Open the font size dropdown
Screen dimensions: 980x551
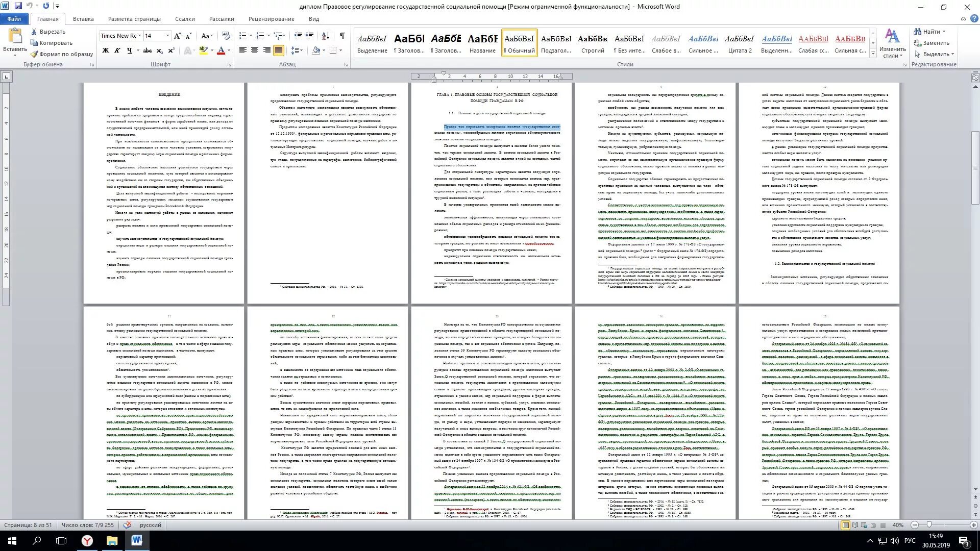[167, 36]
